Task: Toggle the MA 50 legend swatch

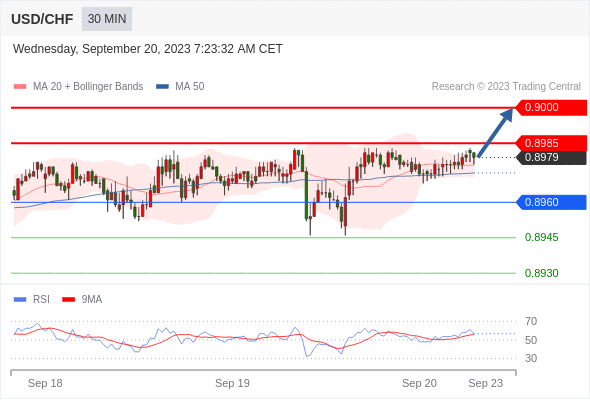Action: click(163, 87)
